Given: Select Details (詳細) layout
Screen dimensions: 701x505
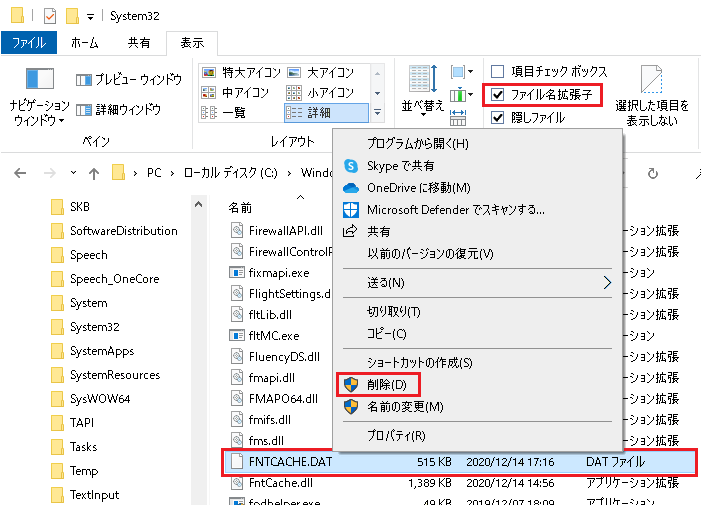Looking at the screenshot, I should pos(326,113).
